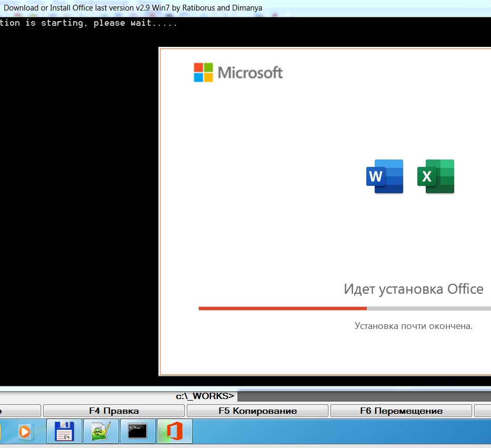Click the 'Идет установка Office' heading
Image resolution: width=491 pixels, height=448 pixels.
(413, 289)
